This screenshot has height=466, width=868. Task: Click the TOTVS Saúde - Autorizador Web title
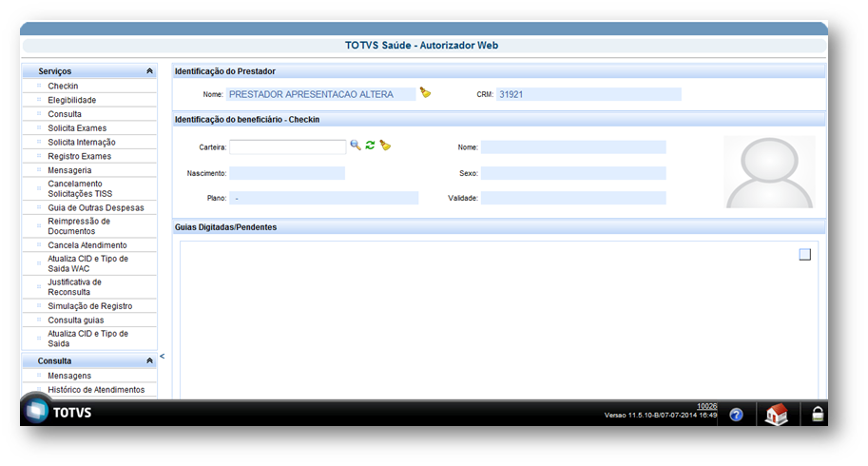pos(422,46)
